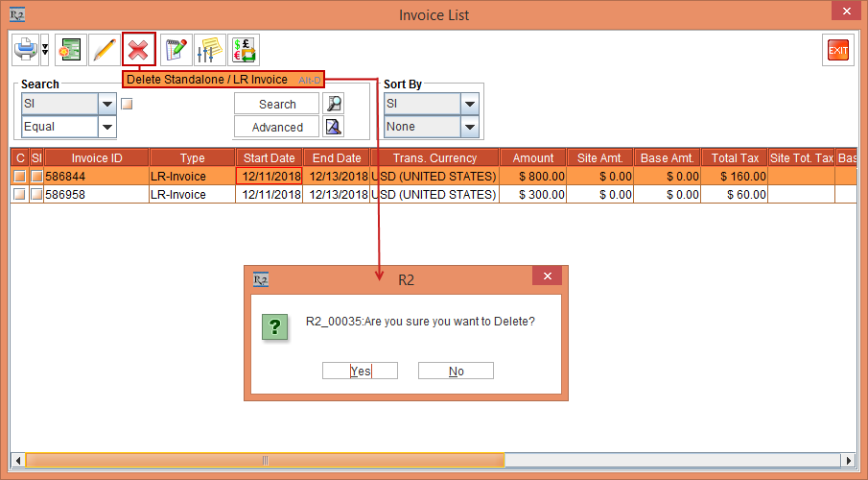Toggle the small checkbox beside Search field dropdown
Viewport: 868px width, 480px height.
pos(127,104)
